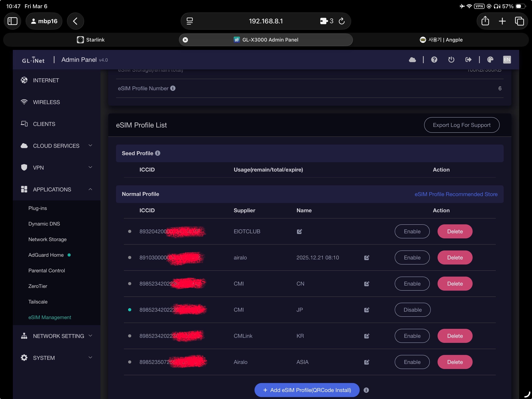
Task: Edit the name of the CN profile
Action: pos(366,284)
